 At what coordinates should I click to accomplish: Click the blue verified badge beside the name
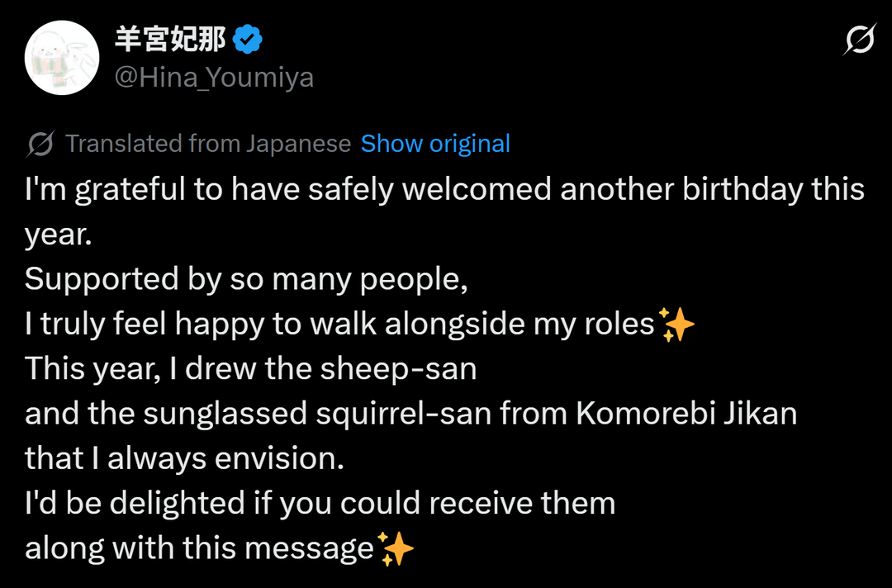click(x=247, y=39)
